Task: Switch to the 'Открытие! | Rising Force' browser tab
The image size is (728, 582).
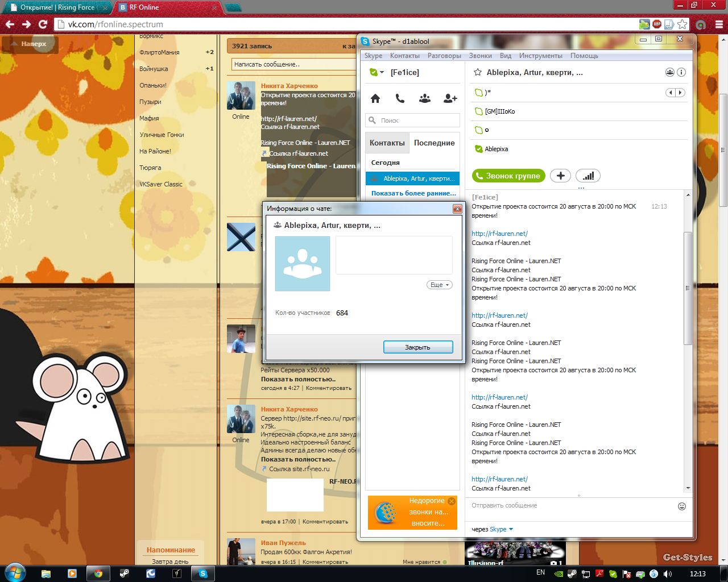Action: coord(57,7)
